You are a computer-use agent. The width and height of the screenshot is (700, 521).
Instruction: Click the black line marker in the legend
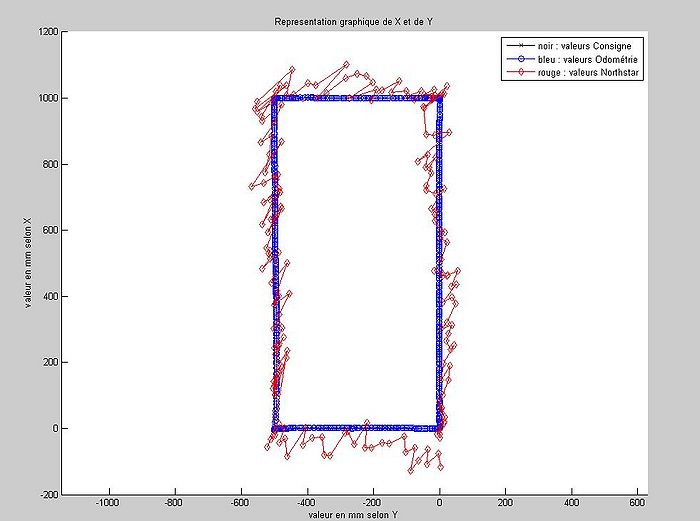[518, 45]
